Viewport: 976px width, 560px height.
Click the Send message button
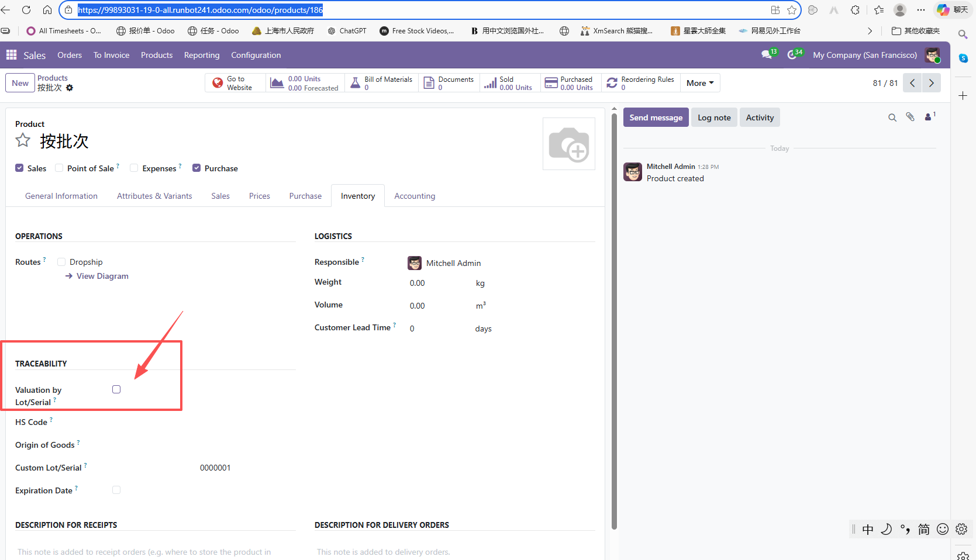[x=656, y=117]
